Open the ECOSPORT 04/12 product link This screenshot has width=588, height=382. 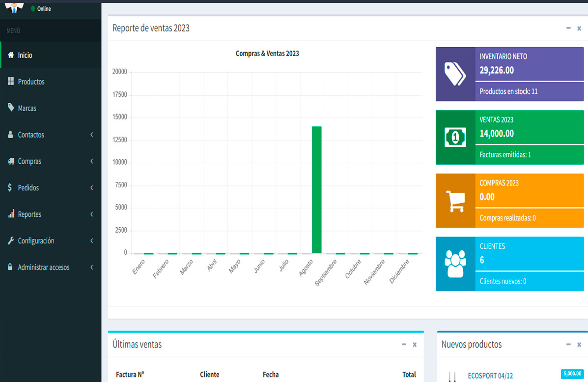pyautogui.click(x=490, y=376)
